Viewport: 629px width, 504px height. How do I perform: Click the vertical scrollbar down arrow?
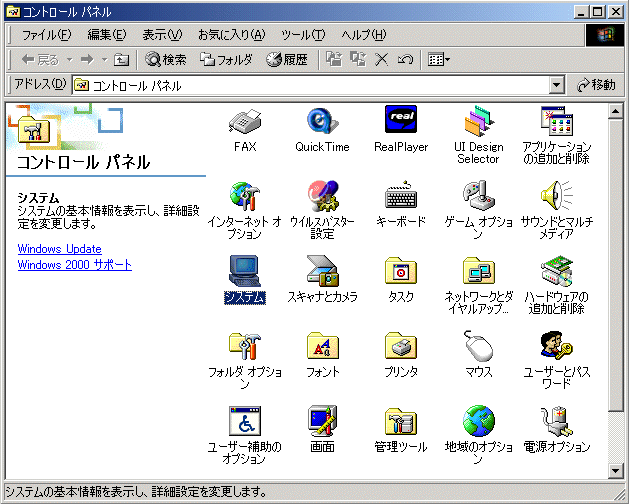(615, 468)
